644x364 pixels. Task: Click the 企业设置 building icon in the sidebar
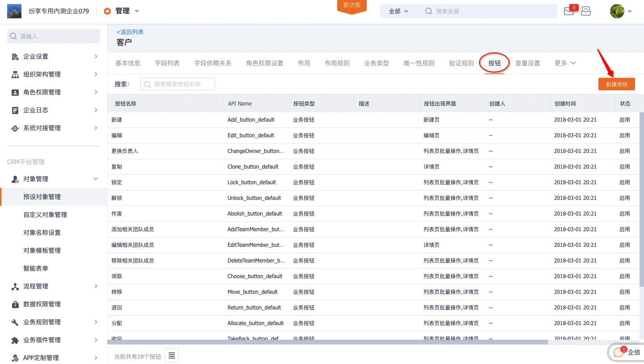coord(15,56)
